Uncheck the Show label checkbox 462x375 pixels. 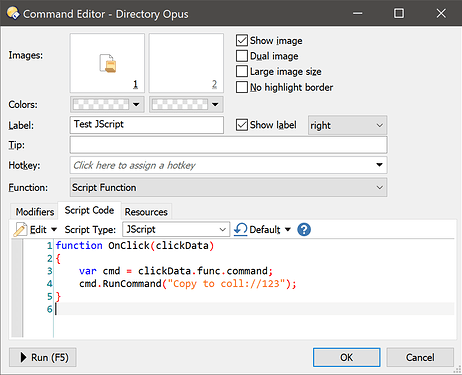pos(242,125)
